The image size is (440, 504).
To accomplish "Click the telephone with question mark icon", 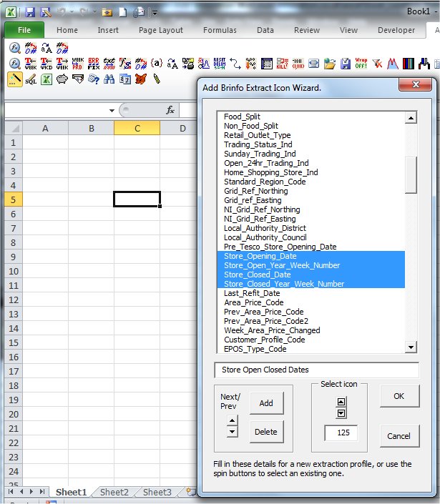I will (93, 79).
